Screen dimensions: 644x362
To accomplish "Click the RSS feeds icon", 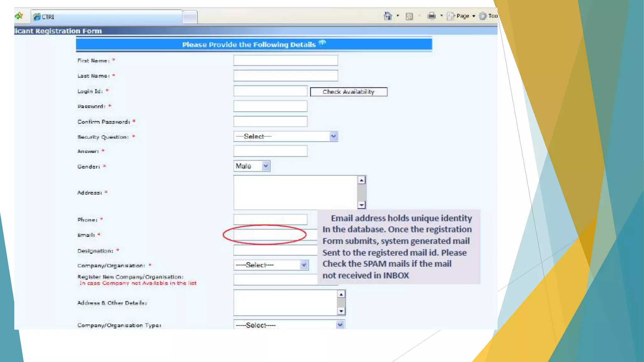I will tap(409, 16).
